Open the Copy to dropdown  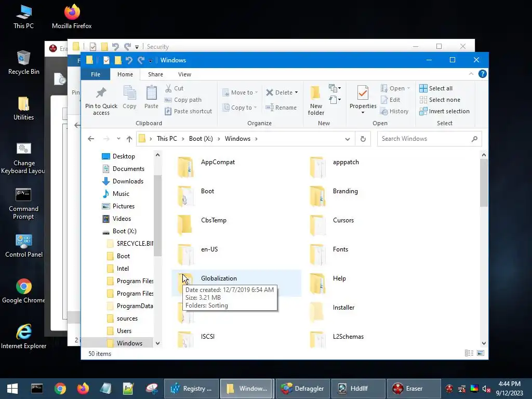click(x=240, y=108)
